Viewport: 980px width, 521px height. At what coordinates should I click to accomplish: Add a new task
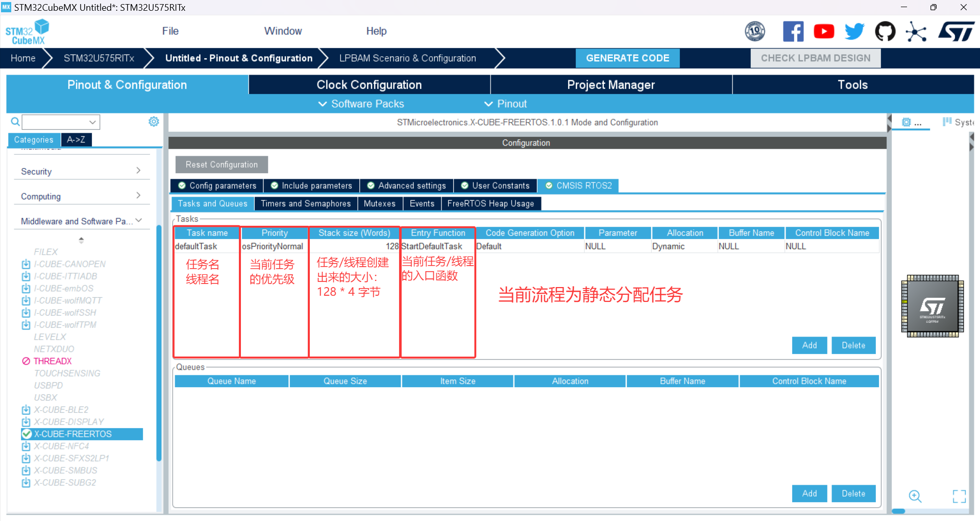coord(810,345)
